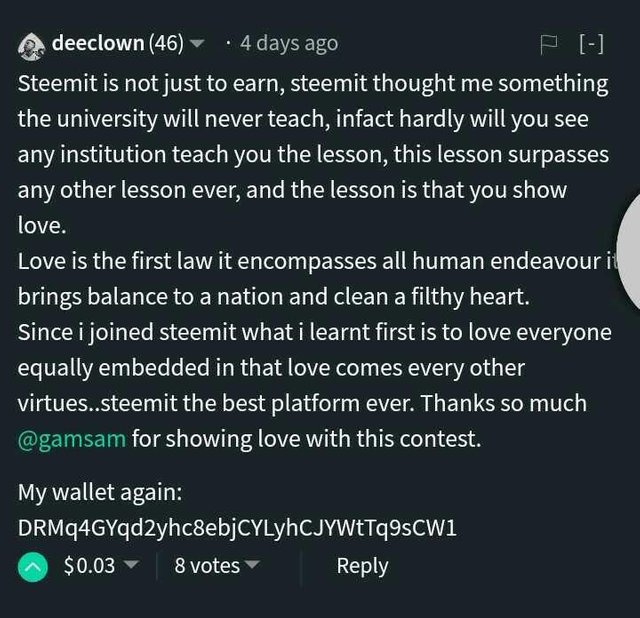
Task: Click the Reply link
Action: [362, 566]
